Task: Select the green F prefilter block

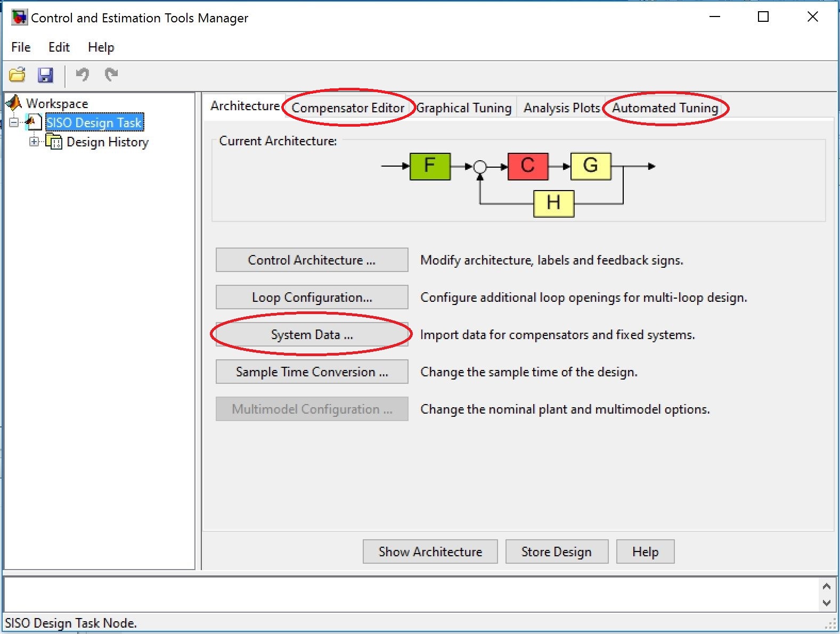Action: [x=430, y=166]
